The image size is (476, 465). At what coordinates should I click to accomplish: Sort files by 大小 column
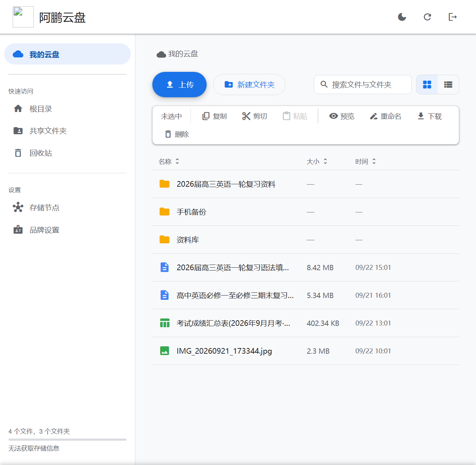click(x=317, y=161)
